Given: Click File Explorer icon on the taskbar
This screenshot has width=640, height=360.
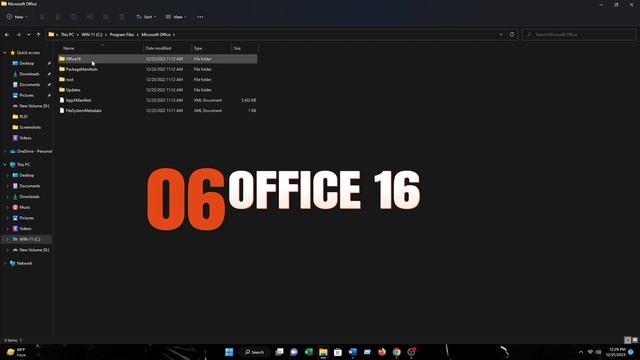Looking at the screenshot, I should point(323,352).
